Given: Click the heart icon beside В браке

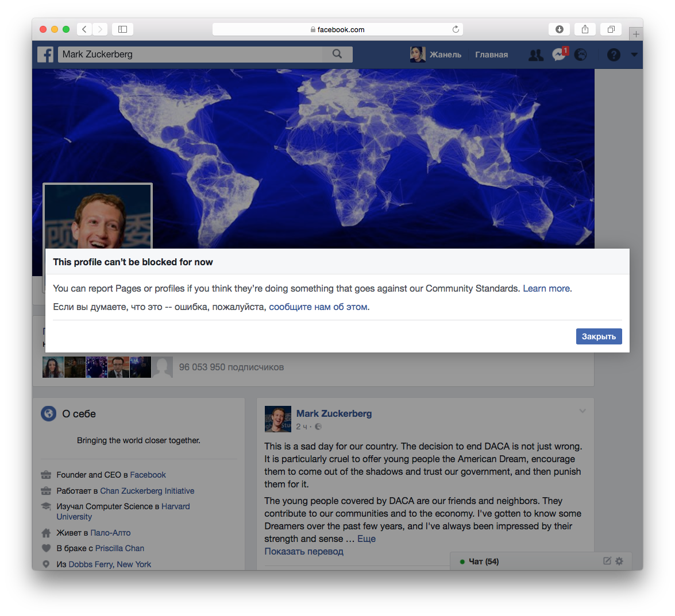Looking at the screenshot, I should pyautogui.click(x=46, y=548).
